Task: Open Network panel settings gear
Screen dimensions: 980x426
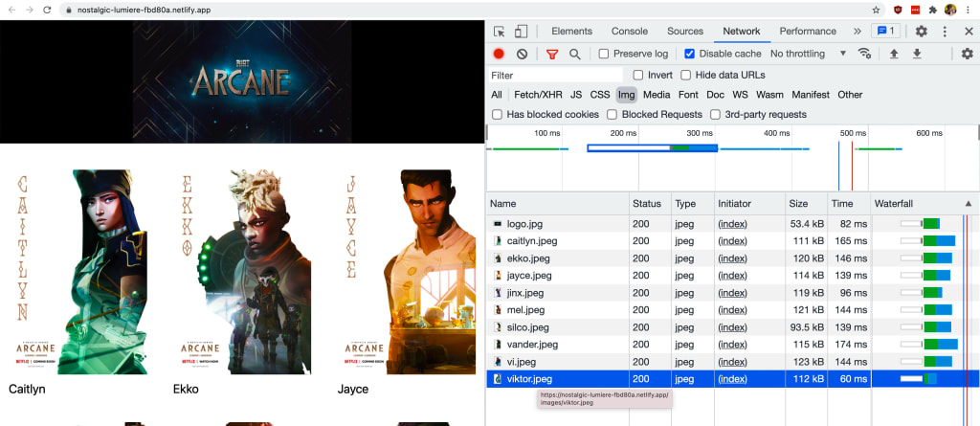Action: (968, 54)
